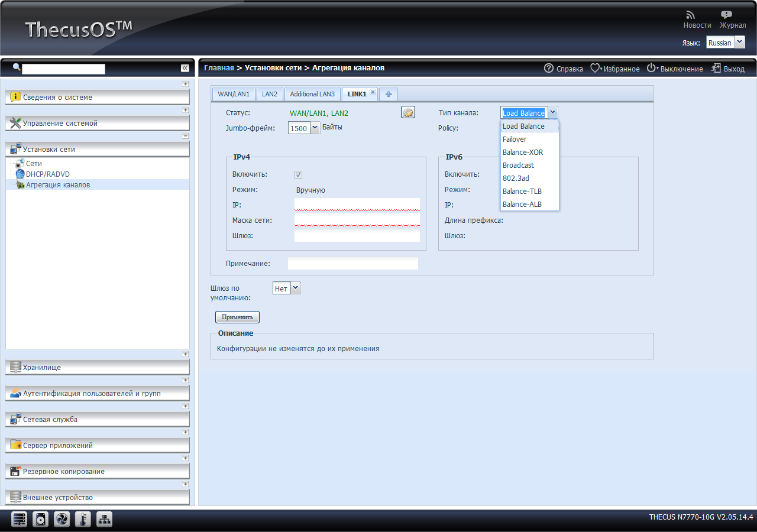757x532 pixels.
Task: Choose Balance-TLB from the list
Action: click(530, 192)
